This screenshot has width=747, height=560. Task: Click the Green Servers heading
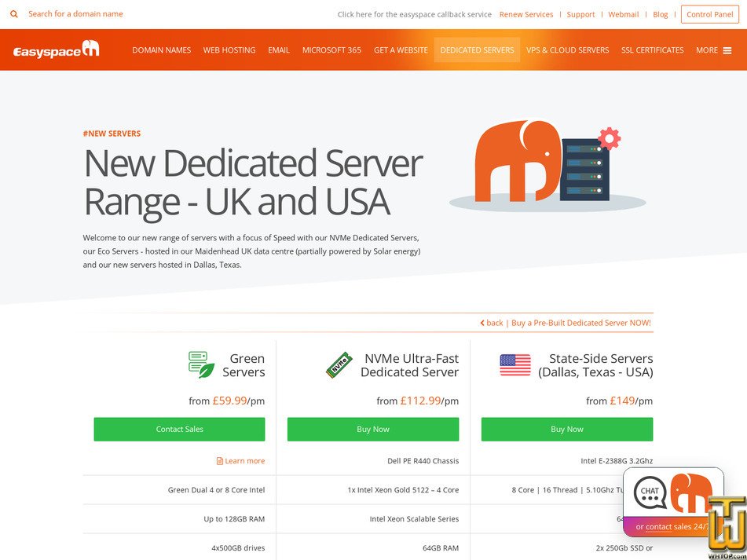point(244,365)
